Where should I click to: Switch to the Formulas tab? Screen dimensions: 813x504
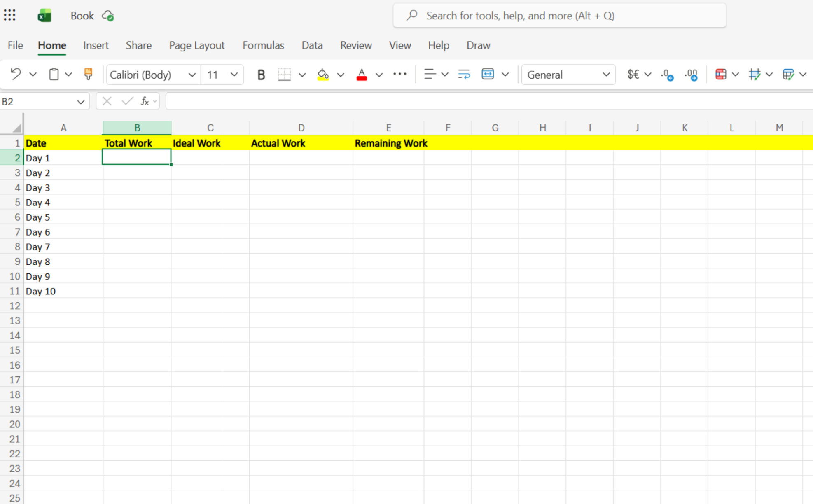click(263, 45)
